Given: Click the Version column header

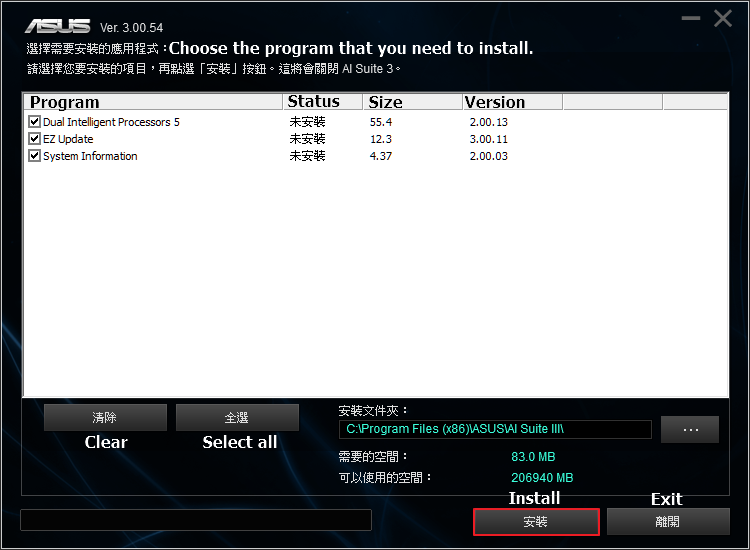Looking at the screenshot, I should tap(513, 102).
